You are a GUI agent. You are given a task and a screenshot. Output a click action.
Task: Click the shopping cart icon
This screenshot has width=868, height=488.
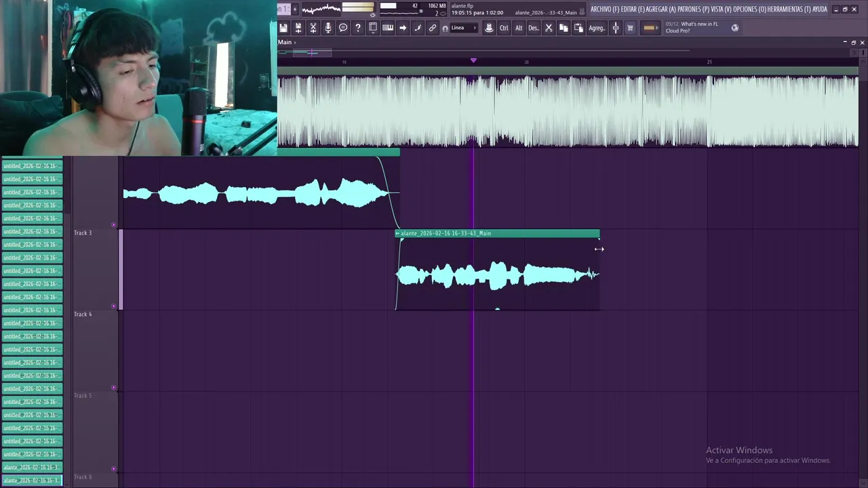630,28
